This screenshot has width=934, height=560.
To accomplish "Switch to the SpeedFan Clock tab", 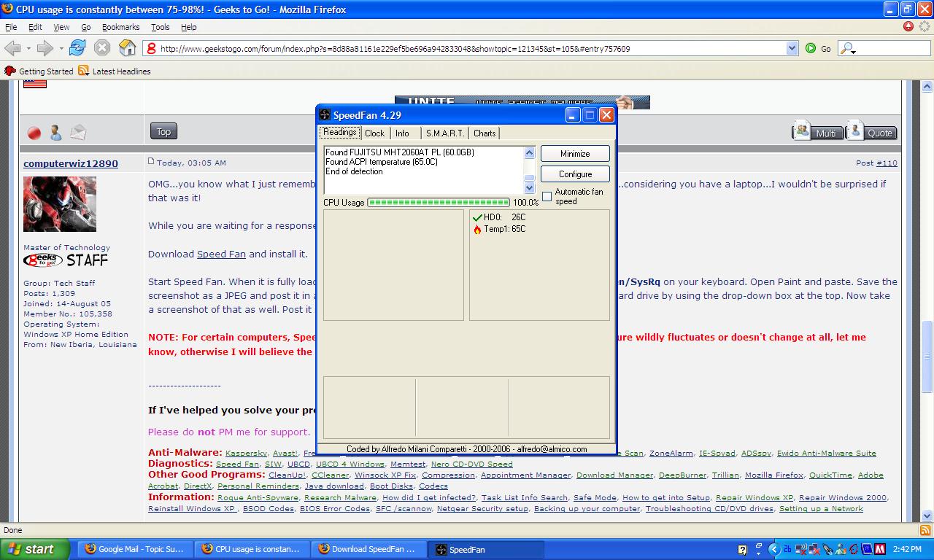I will 374,133.
